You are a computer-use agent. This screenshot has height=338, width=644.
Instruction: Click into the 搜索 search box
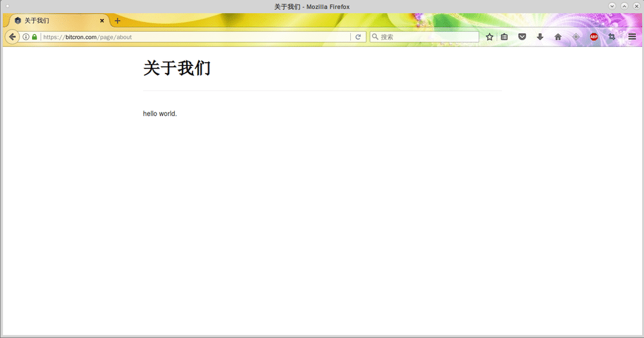point(425,37)
